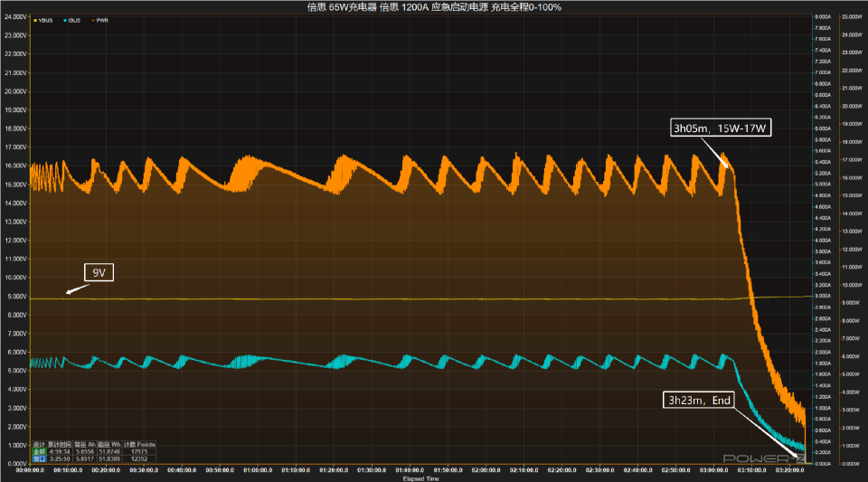Click the 01:00:00.0 time axis label

point(258,470)
